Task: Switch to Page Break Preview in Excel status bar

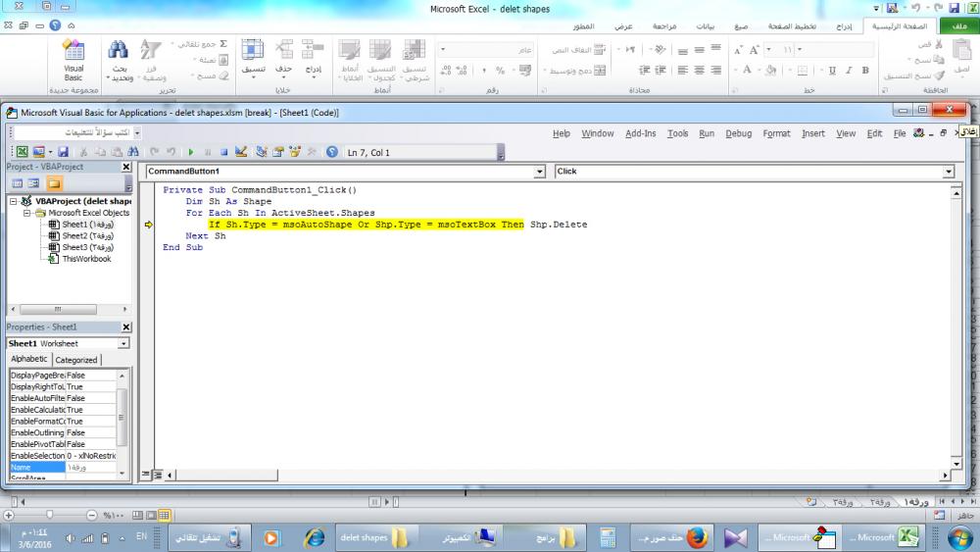Action: pyautogui.click(x=137, y=515)
